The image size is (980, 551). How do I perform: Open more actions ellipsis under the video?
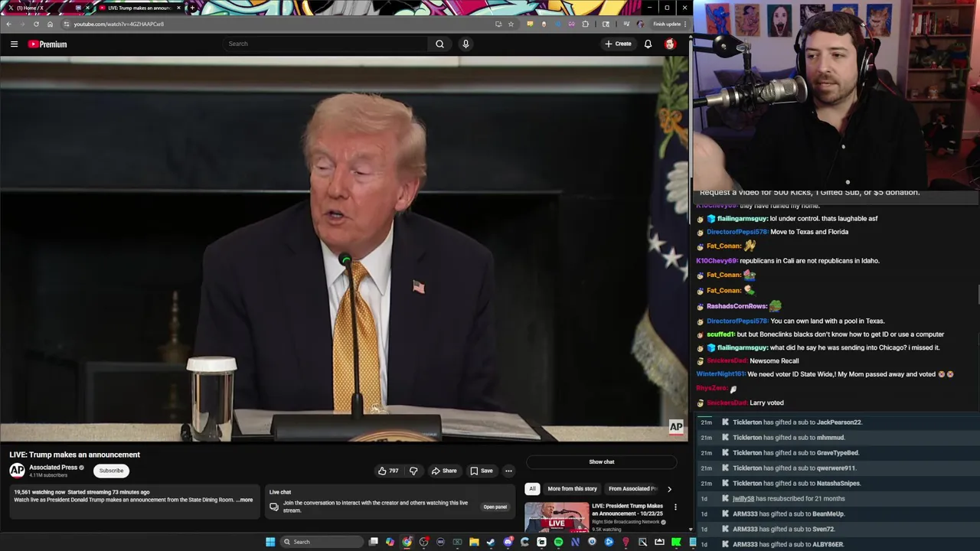point(508,471)
